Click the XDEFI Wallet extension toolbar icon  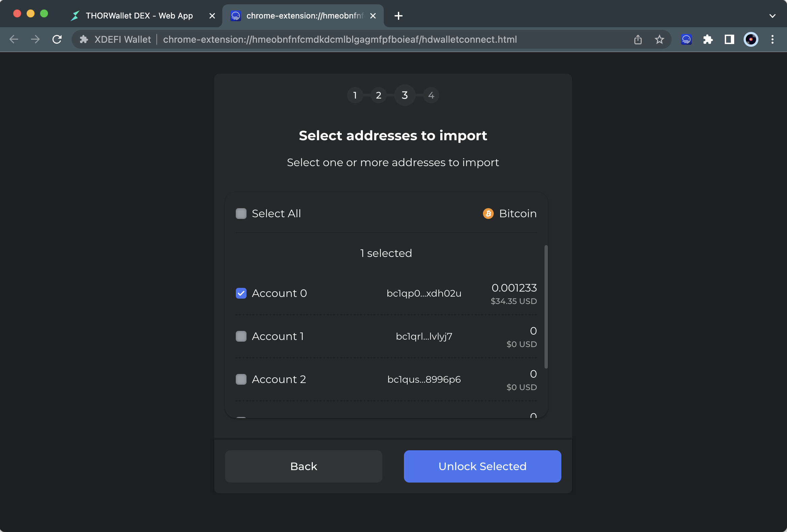click(686, 40)
